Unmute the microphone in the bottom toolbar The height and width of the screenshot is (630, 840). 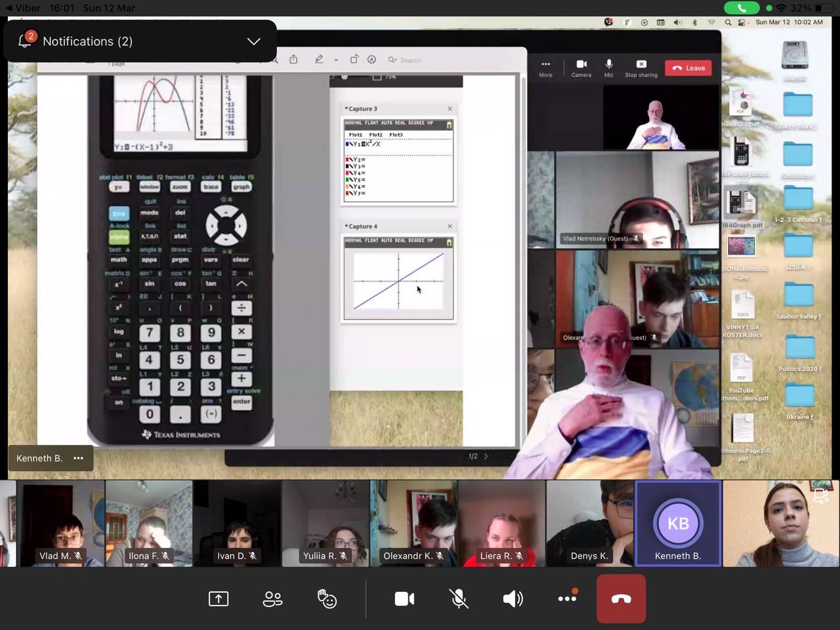[x=459, y=598]
